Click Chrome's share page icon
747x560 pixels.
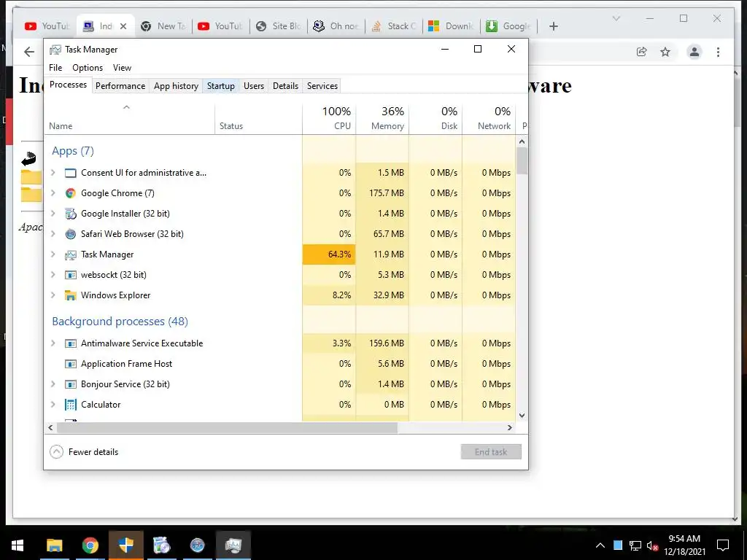coord(642,52)
